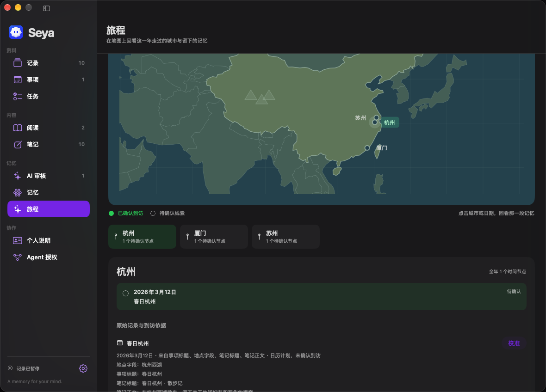Select the 厦门 city card
The width and height of the screenshot is (546, 392).
click(214, 237)
